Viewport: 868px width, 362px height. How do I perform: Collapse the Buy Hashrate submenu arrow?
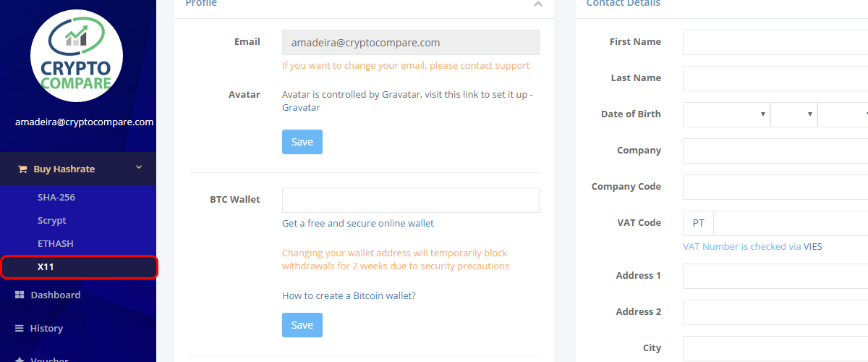click(139, 168)
